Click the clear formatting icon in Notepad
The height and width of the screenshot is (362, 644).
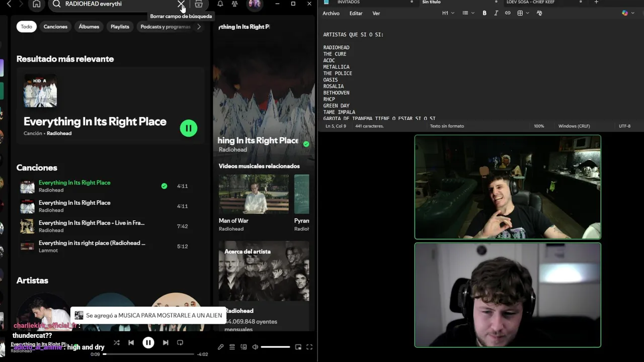(x=539, y=13)
